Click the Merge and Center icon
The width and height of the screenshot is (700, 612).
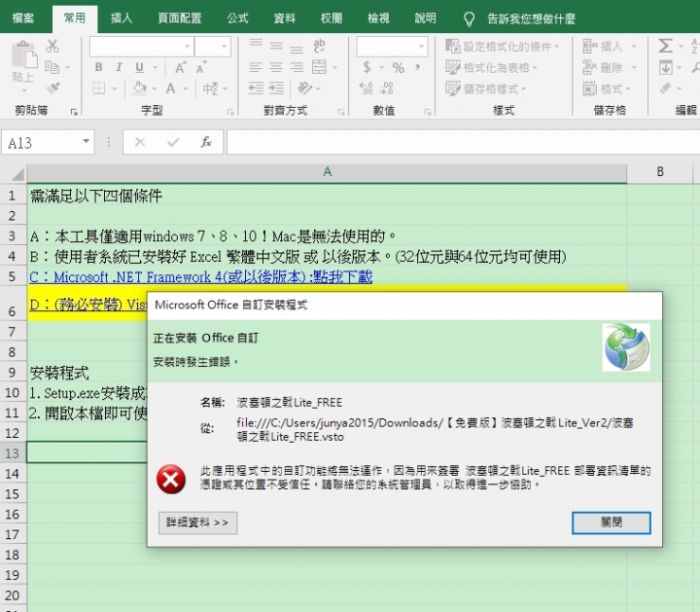(x=319, y=67)
